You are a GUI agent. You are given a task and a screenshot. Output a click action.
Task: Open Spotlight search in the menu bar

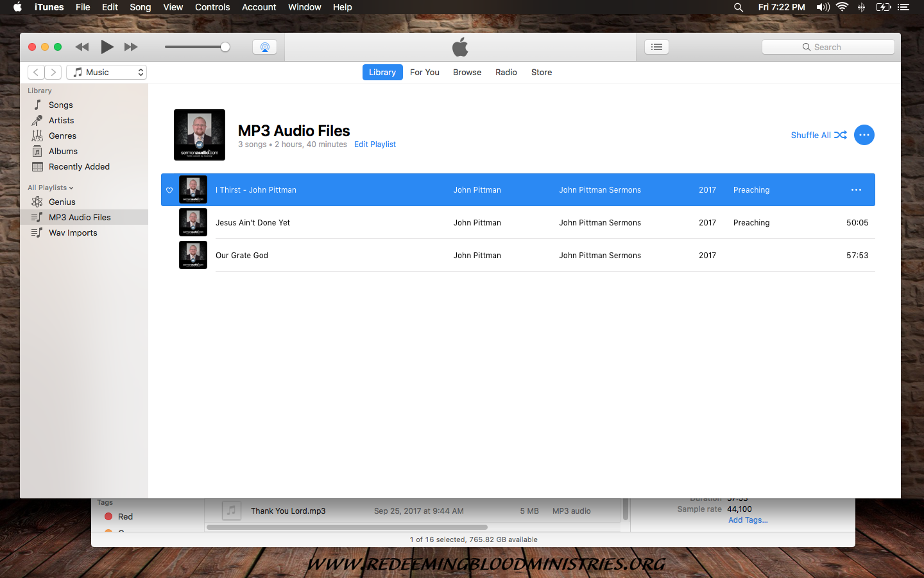[739, 7]
